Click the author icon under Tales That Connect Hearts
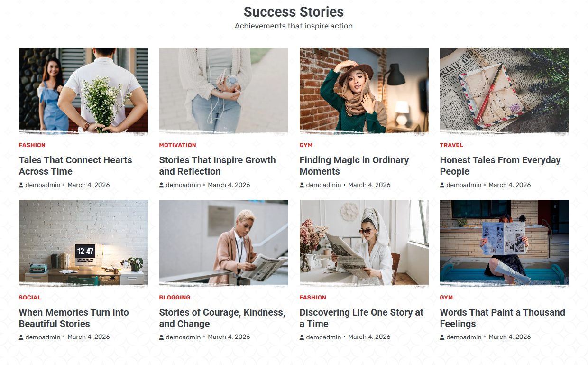The height and width of the screenshot is (365, 588). pyautogui.click(x=21, y=185)
